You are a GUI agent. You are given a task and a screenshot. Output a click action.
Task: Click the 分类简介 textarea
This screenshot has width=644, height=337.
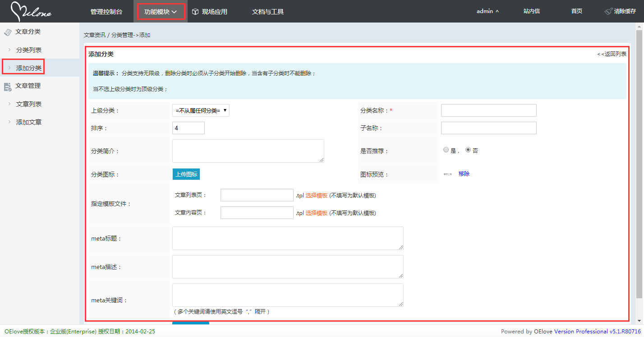tap(248, 151)
